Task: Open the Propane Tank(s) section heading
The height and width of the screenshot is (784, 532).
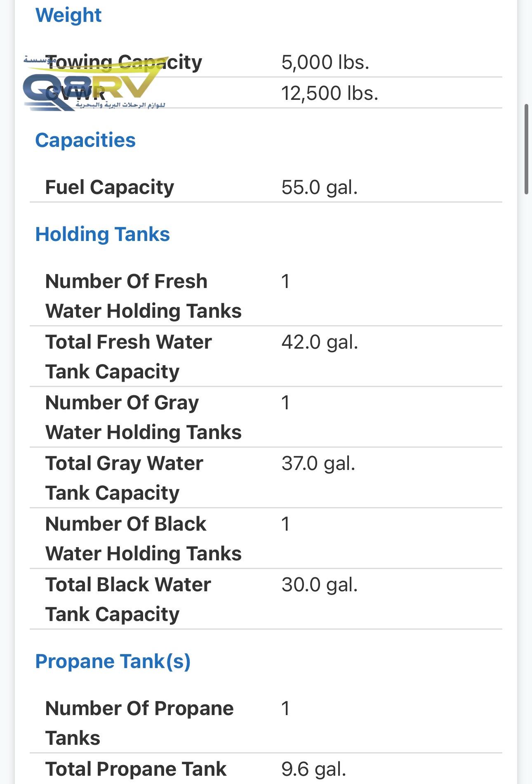Action: pyautogui.click(x=113, y=661)
